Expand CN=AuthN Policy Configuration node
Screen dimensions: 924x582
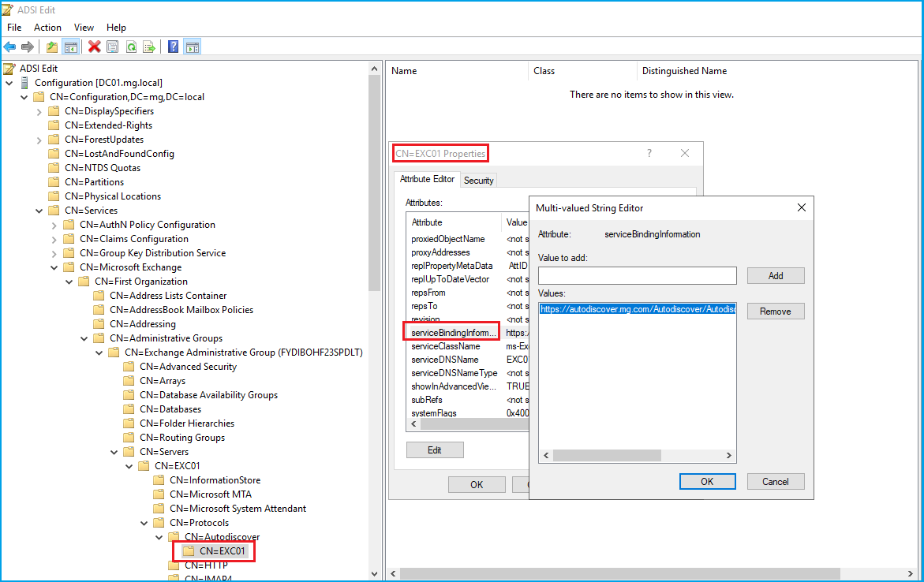(x=54, y=225)
